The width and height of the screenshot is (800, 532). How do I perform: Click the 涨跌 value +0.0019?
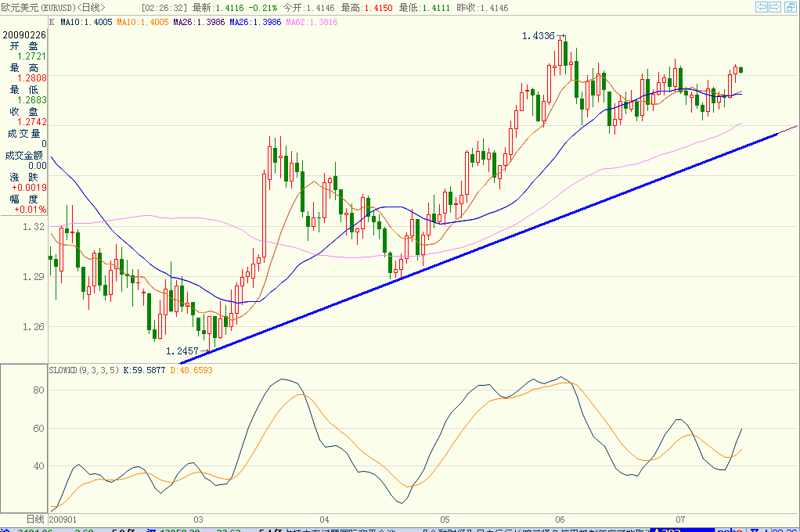pos(29,188)
